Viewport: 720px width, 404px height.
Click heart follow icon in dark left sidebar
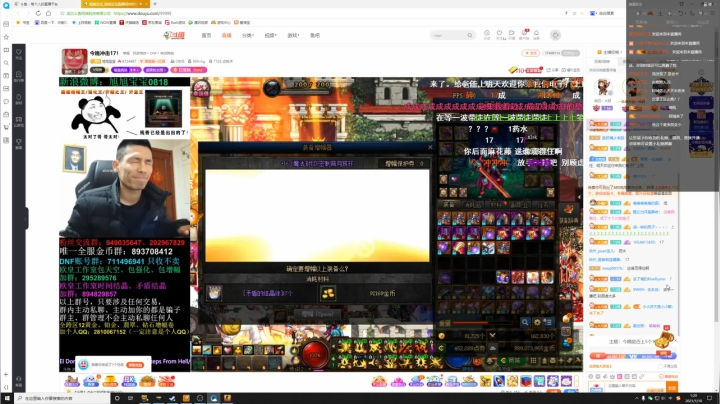pyautogui.click(x=19, y=52)
